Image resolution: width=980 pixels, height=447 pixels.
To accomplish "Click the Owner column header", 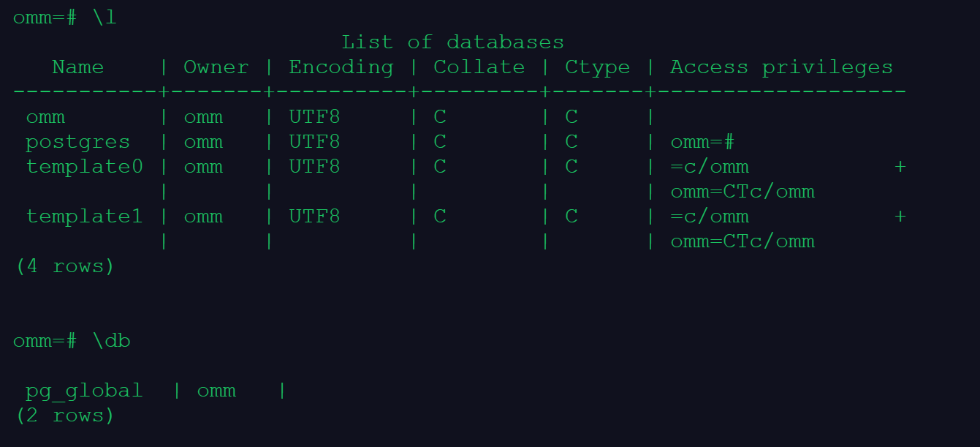I will [216, 67].
